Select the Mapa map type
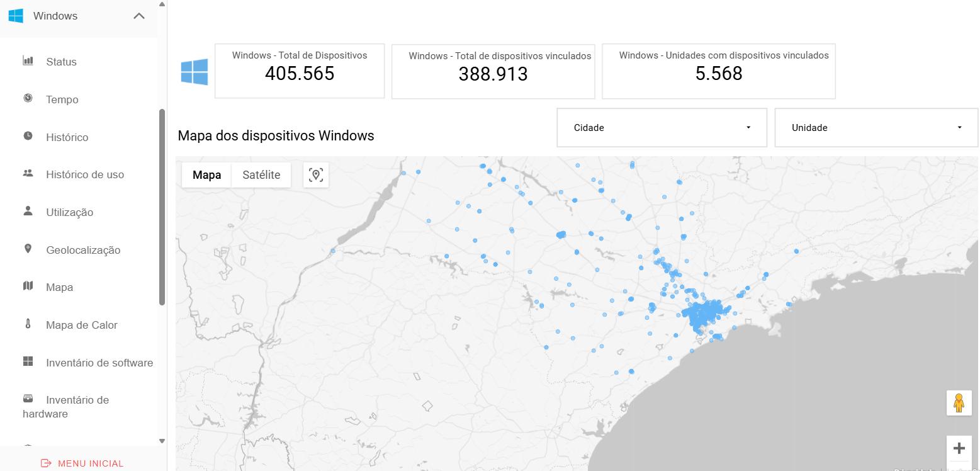Image resolution: width=980 pixels, height=471 pixels. [206, 175]
